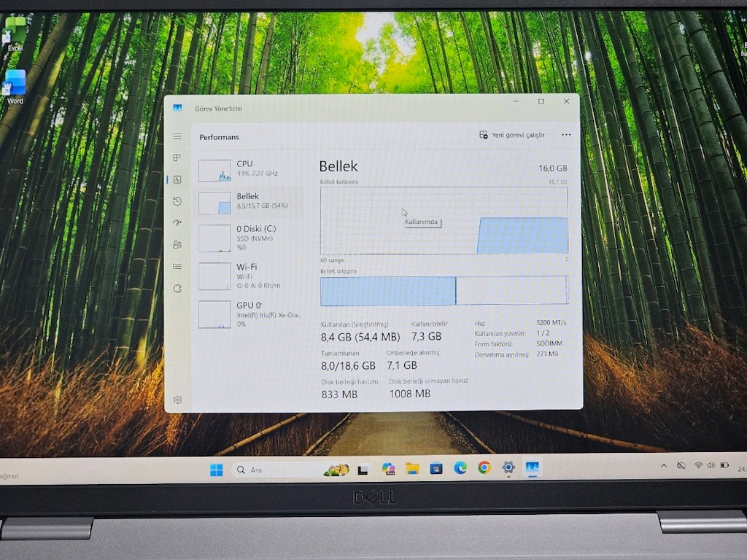This screenshot has width=747, height=560.
Task: Open the Excel desktop shortcut
Action: [15, 34]
